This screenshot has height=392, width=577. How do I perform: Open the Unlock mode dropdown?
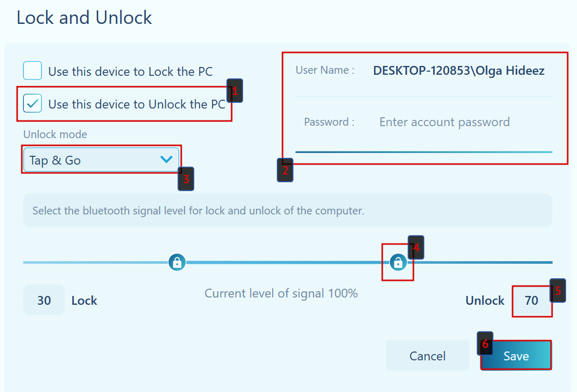click(x=101, y=160)
